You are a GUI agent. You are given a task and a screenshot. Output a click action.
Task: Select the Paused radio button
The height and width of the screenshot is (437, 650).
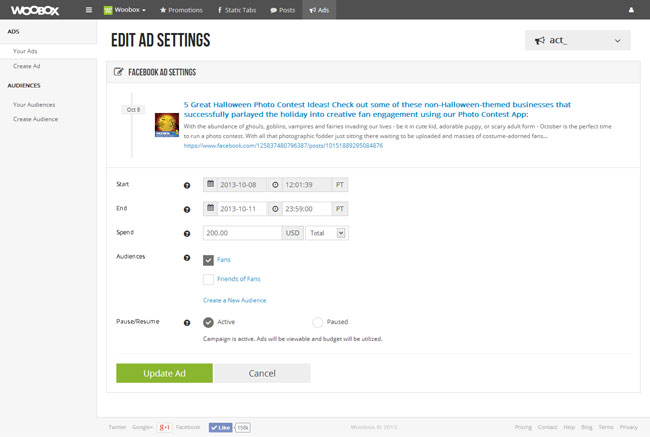point(318,322)
